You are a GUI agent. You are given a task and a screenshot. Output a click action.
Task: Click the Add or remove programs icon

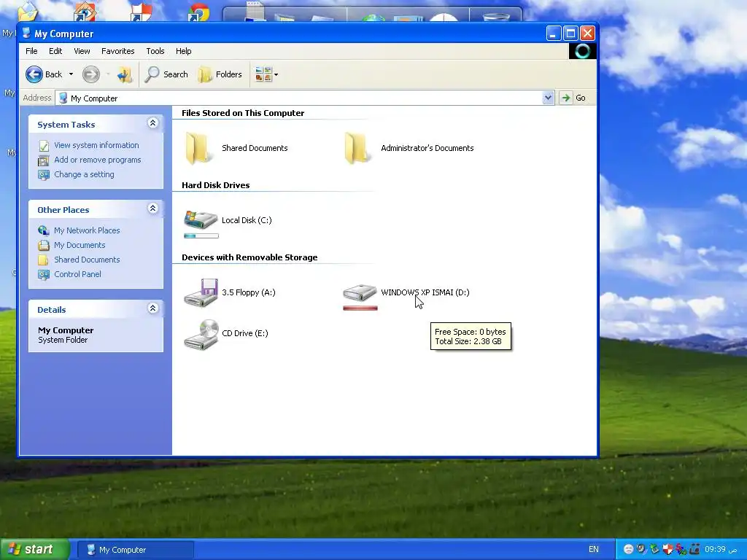[x=43, y=160]
